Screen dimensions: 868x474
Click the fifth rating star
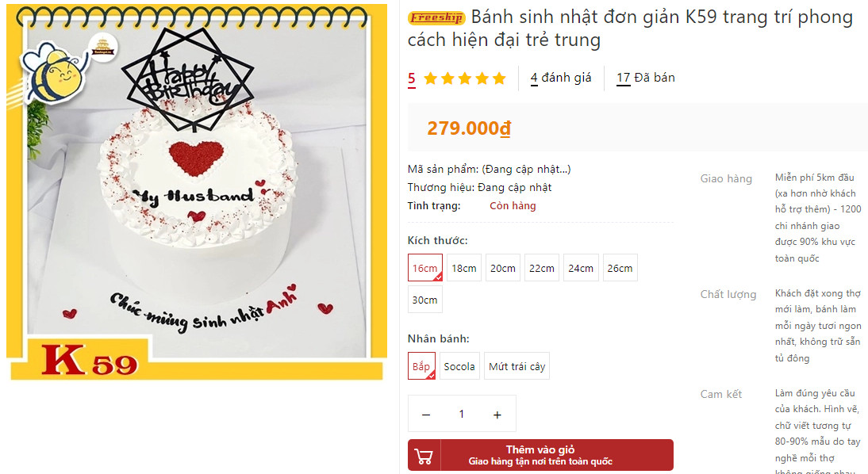pos(499,78)
